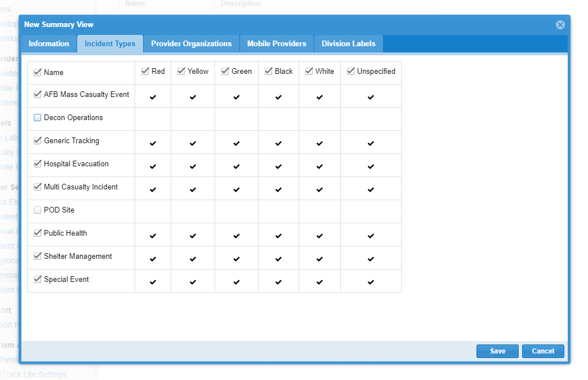Click the Decon Operations label text
588x380 pixels.
pyautogui.click(x=73, y=117)
